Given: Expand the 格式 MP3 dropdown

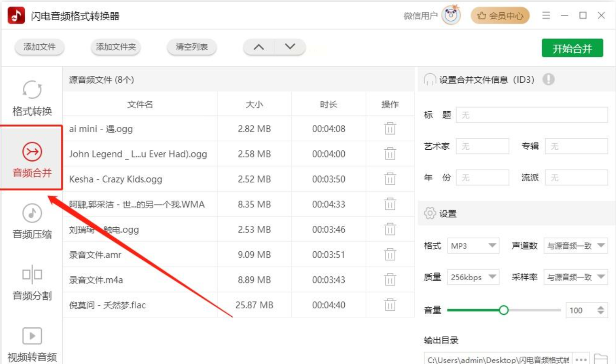Looking at the screenshot, I should (x=473, y=246).
